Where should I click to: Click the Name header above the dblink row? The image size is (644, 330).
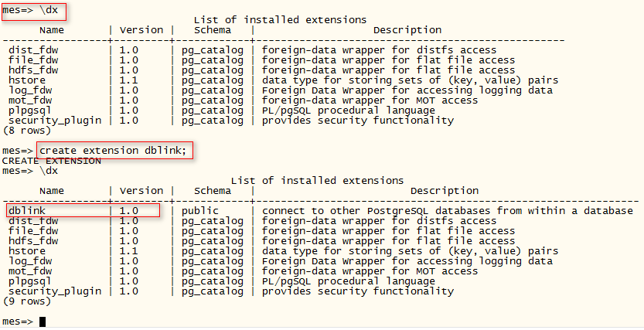52,191
